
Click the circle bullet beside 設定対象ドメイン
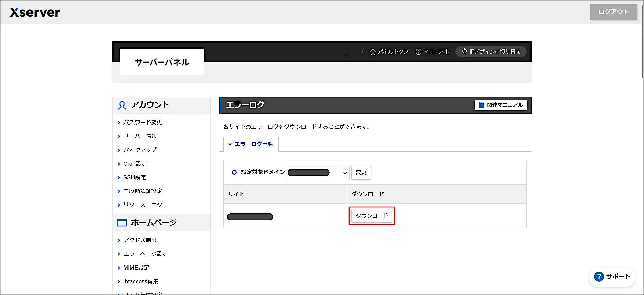tap(234, 172)
